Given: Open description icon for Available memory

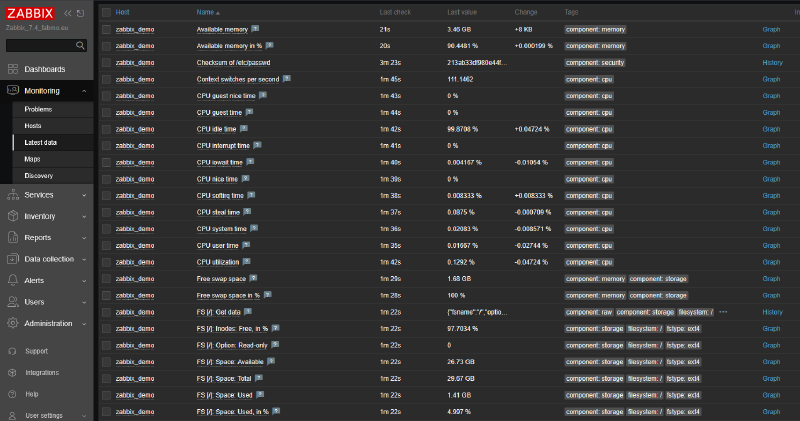Looking at the screenshot, I should 255,29.
